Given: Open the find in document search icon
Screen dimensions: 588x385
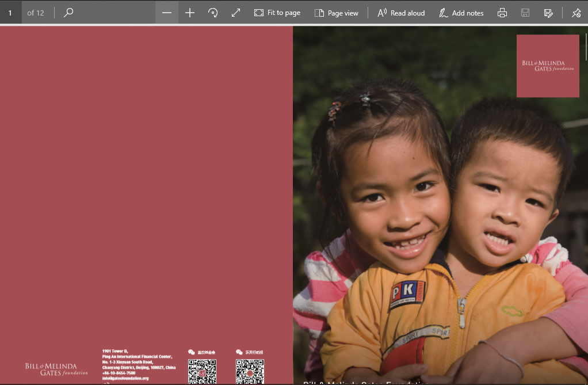Looking at the screenshot, I should point(68,13).
